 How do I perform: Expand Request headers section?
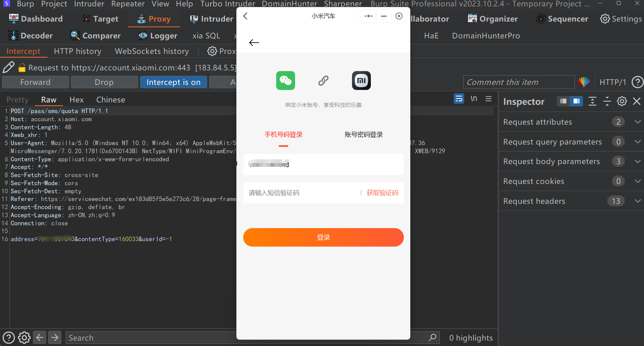tap(637, 201)
